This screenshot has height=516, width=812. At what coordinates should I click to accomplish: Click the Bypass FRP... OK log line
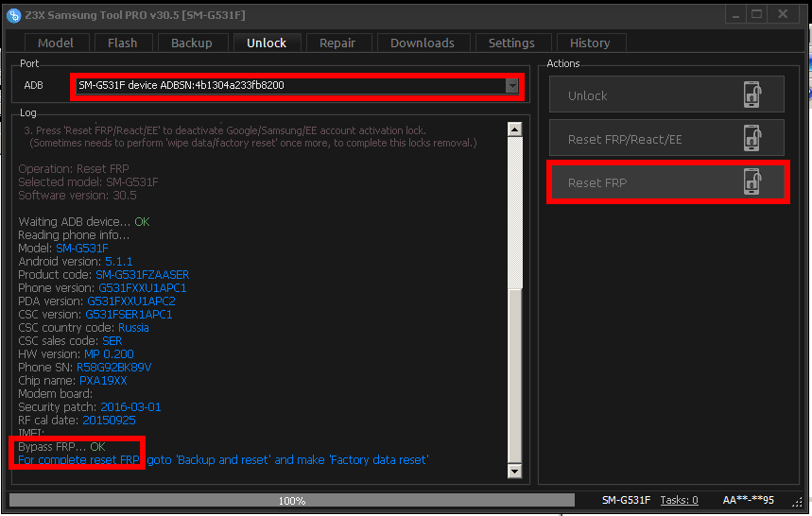coord(62,447)
